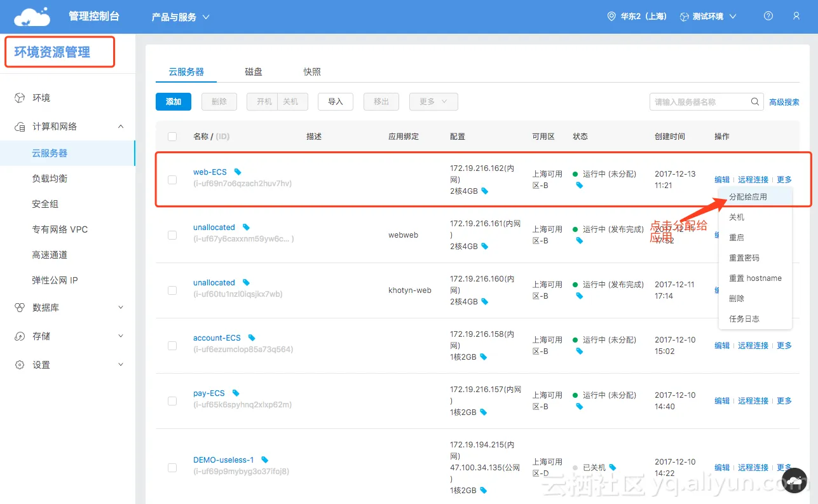Viewport: 818px width, 504px height.
Task: Click the floating cloud chat icon at the bottom right
Action: [794, 481]
